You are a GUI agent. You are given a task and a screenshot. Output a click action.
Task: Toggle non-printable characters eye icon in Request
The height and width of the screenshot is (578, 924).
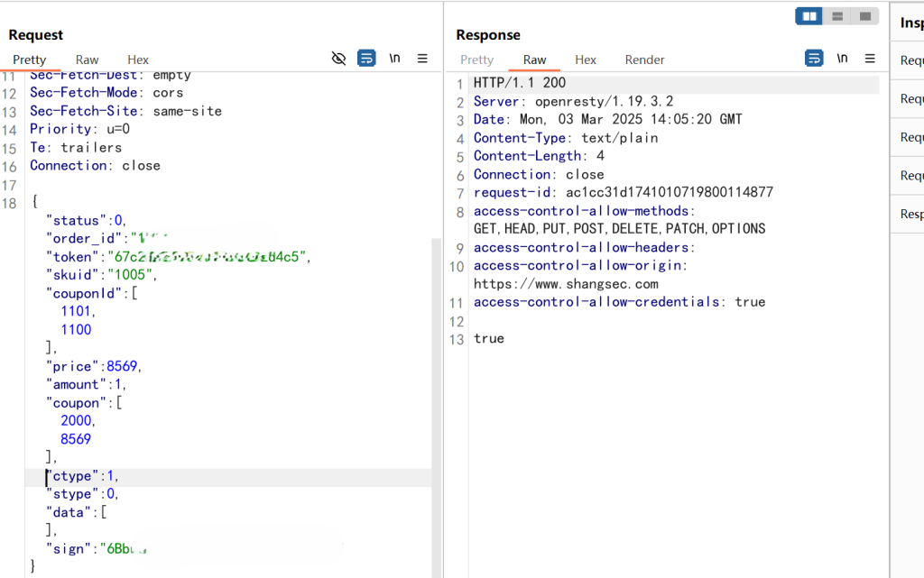click(x=338, y=59)
